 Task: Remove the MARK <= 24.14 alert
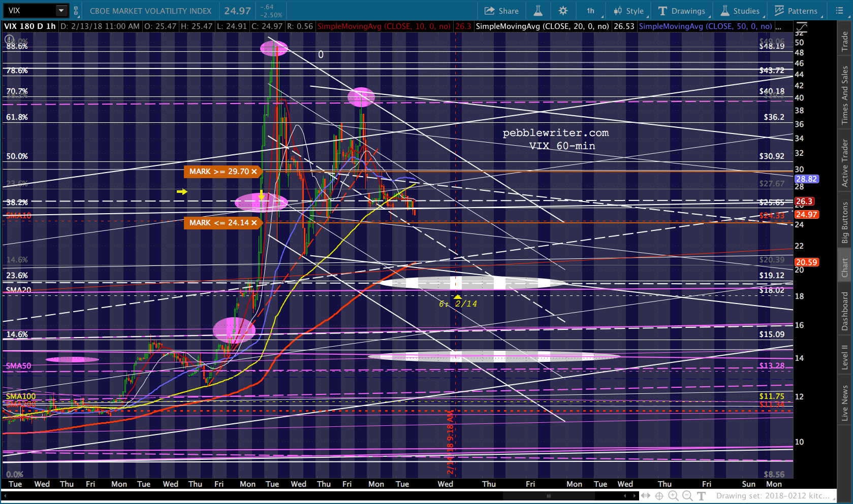[x=254, y=223]
